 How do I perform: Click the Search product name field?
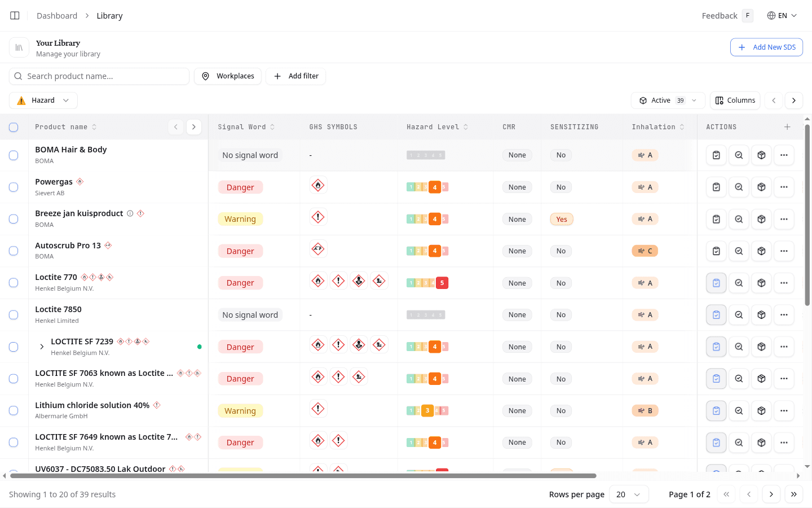pyautogui.click(x=99, y=76)
